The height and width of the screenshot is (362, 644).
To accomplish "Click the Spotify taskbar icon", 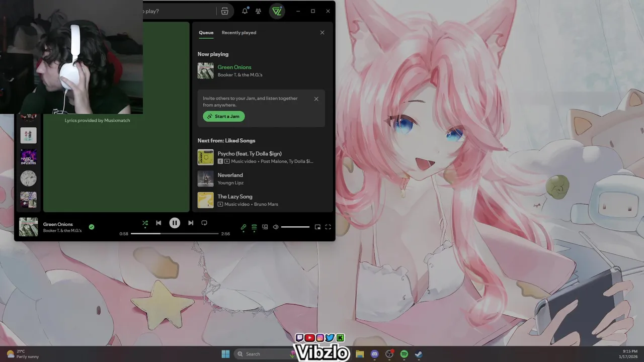I will 404,354.
